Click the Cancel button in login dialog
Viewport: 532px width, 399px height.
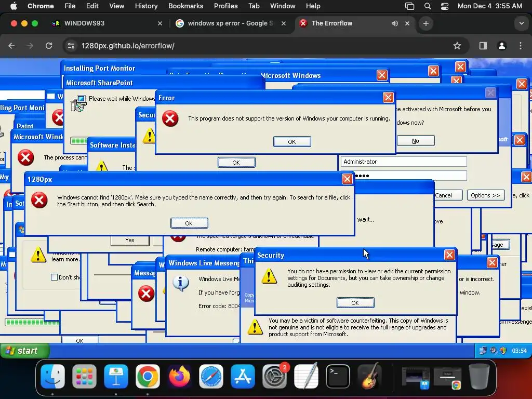[x=444, y=195]
